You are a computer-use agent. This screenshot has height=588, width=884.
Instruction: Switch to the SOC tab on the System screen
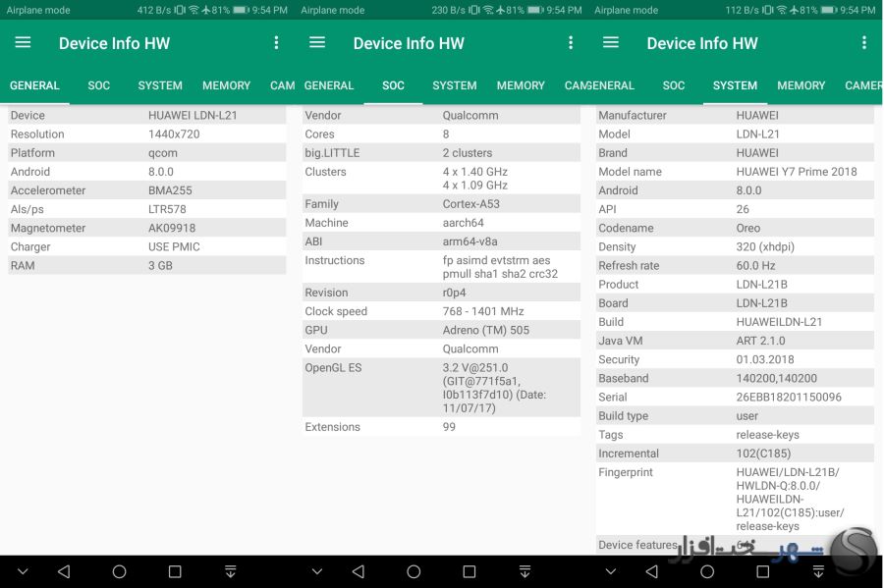[674, 85]
